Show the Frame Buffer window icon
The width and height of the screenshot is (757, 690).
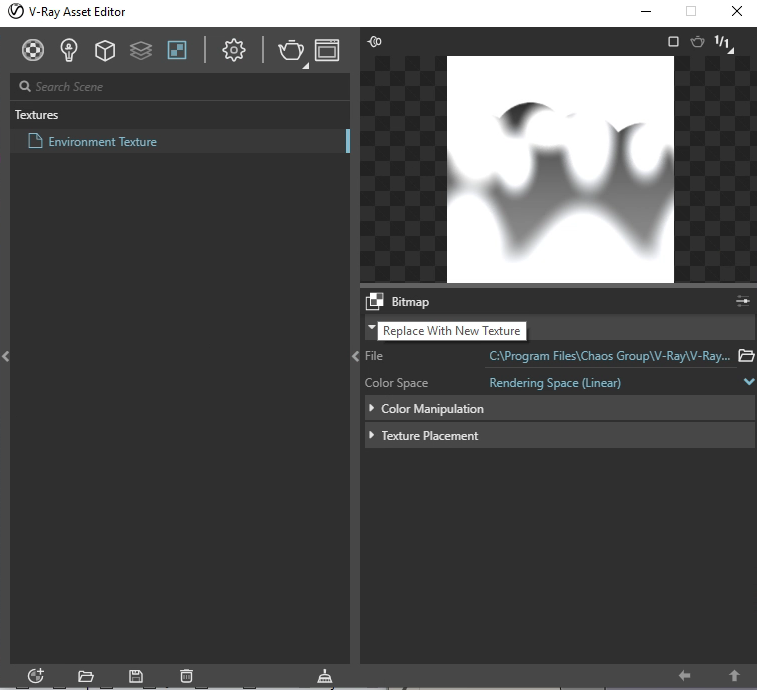[x=327, y=49]
